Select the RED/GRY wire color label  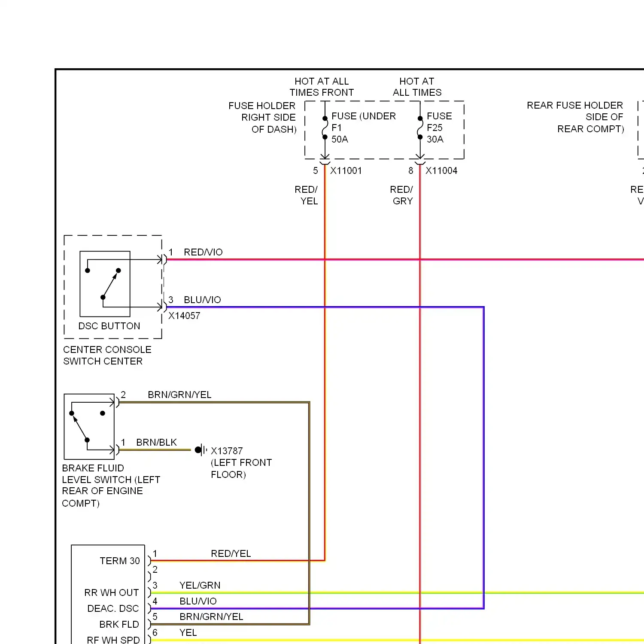401,195
